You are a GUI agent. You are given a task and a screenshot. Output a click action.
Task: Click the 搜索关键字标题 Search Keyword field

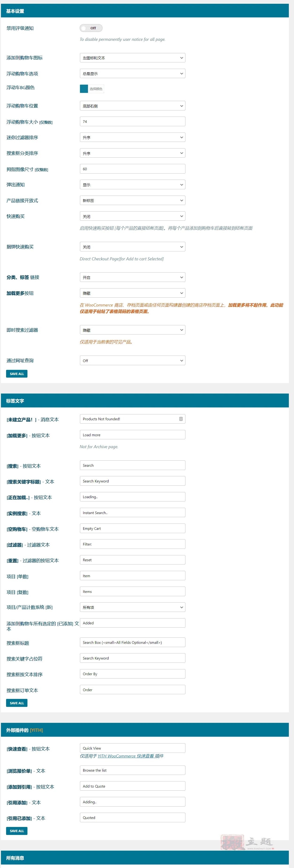tap(132, 481)
